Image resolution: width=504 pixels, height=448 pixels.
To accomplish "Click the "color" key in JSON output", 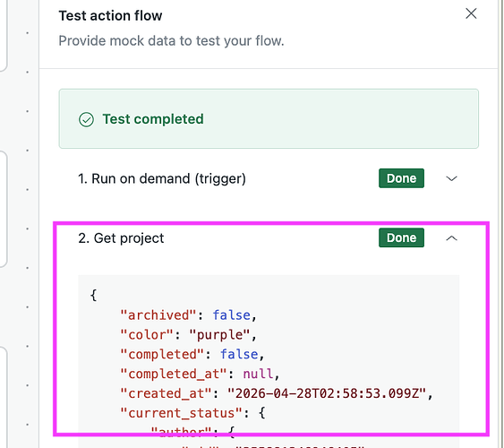I will coord(147,335).
